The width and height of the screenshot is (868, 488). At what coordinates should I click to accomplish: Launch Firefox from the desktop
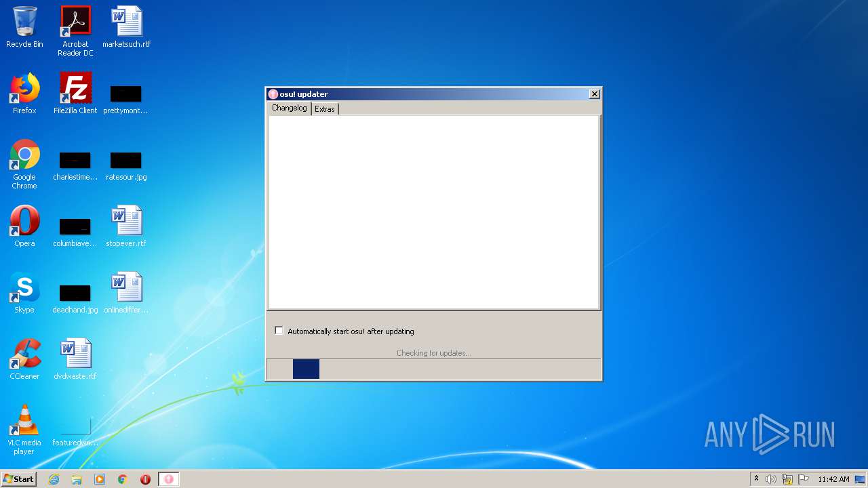coord(24,94)
